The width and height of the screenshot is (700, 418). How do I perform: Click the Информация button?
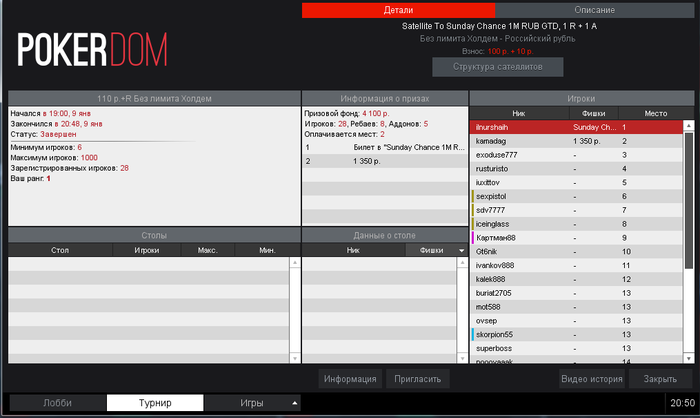(x=350, y=379)
